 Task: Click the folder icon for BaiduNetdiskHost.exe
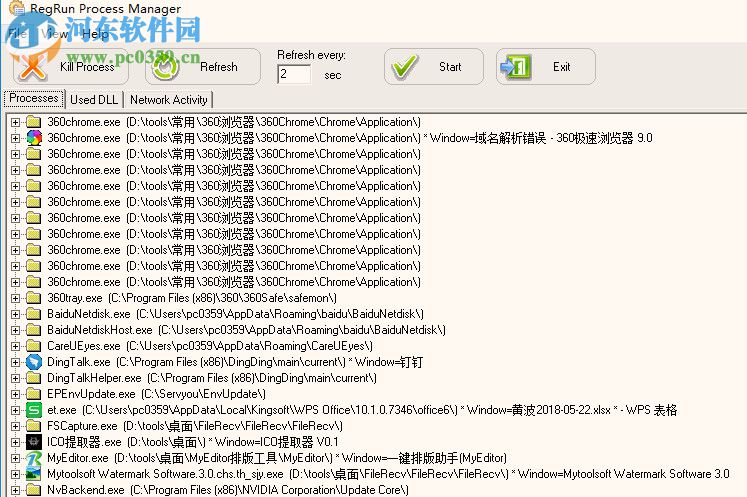tap(34, 330)
